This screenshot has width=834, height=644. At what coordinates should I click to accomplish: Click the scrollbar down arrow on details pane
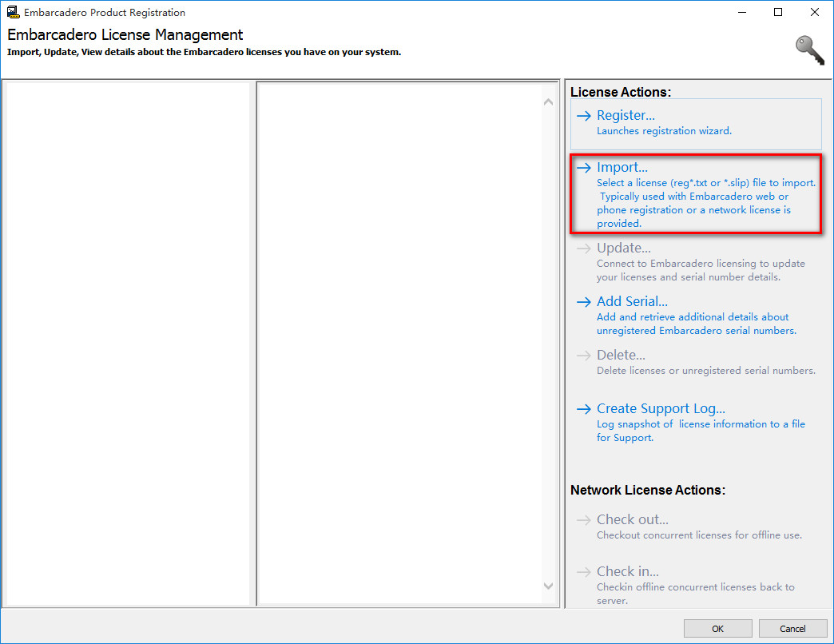click(548, 586)
